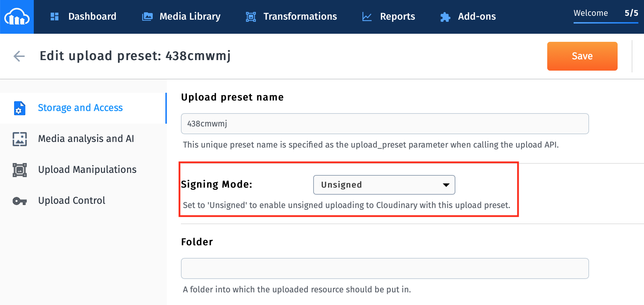Open the Signing Mode dropdown
The image size is (644, 305).
coord(384,185)
